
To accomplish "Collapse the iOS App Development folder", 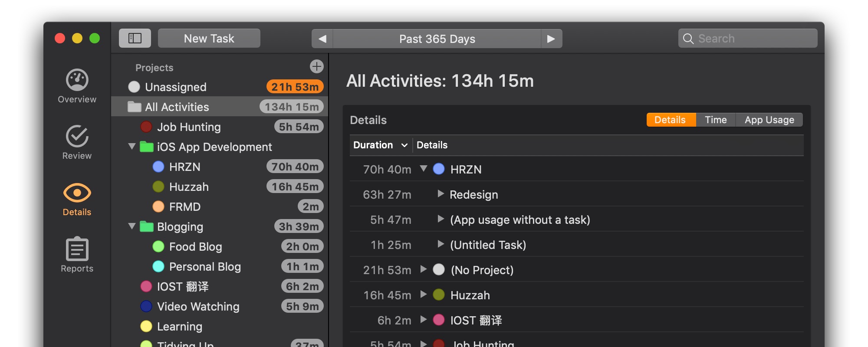I will tap(132, 147).
